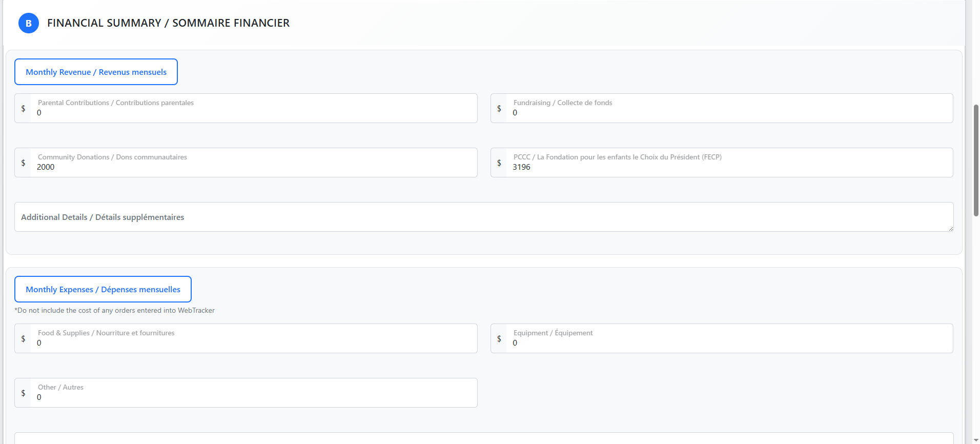Click the Additional Details textarea resize handle
The height and width of the screenshot is (444, 980).
tap(951, 229)
